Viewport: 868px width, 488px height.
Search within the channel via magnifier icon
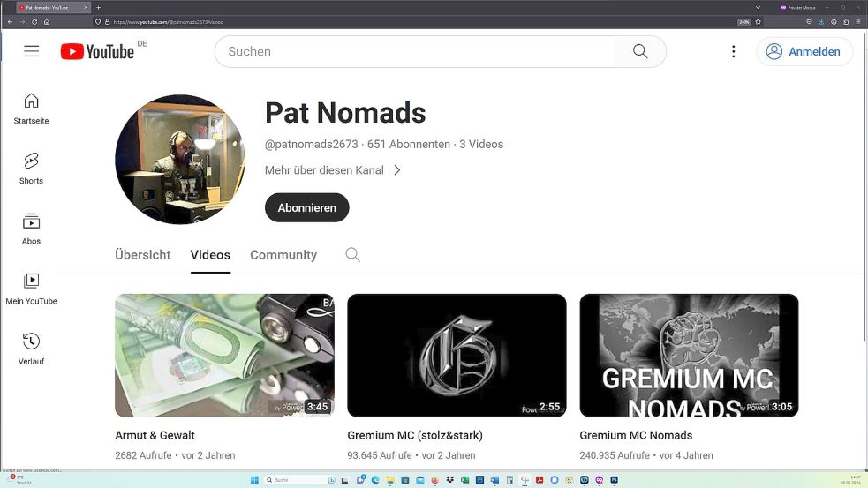[352, 254]
